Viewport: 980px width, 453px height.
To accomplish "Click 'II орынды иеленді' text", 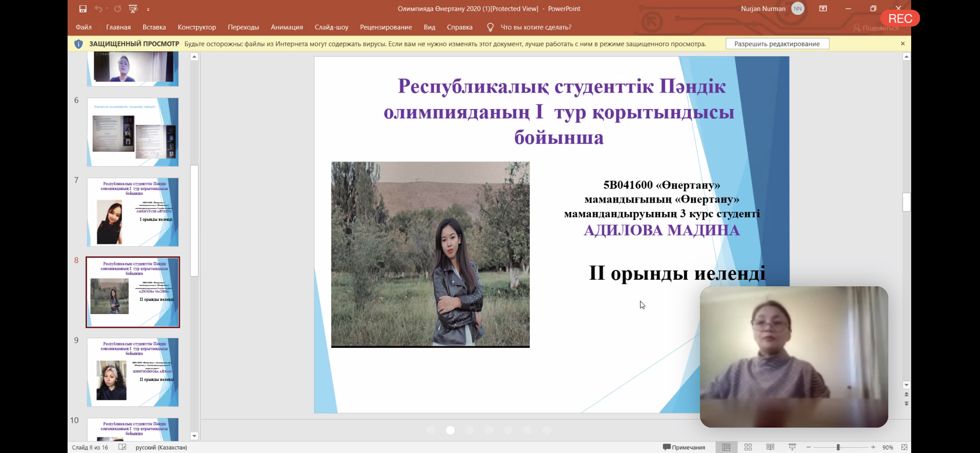I will pyautogui.click(x=677, y=273).
